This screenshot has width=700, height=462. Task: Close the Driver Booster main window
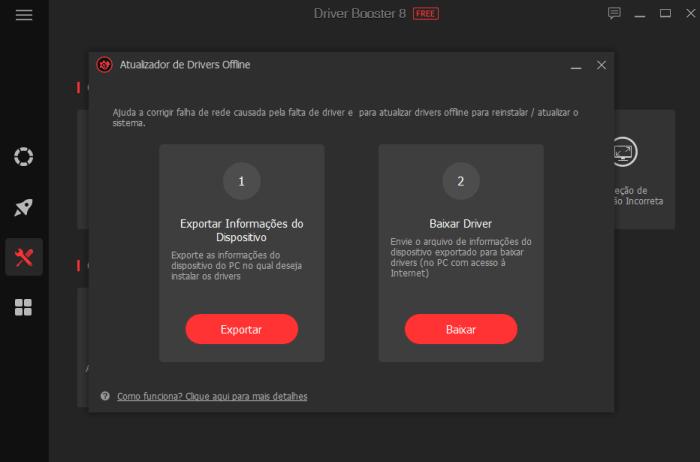tap(691, 13)
